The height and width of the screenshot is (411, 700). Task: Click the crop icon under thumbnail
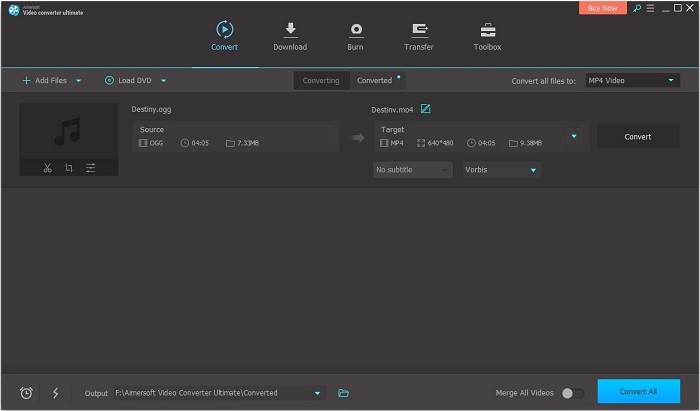tap(69, 168)
